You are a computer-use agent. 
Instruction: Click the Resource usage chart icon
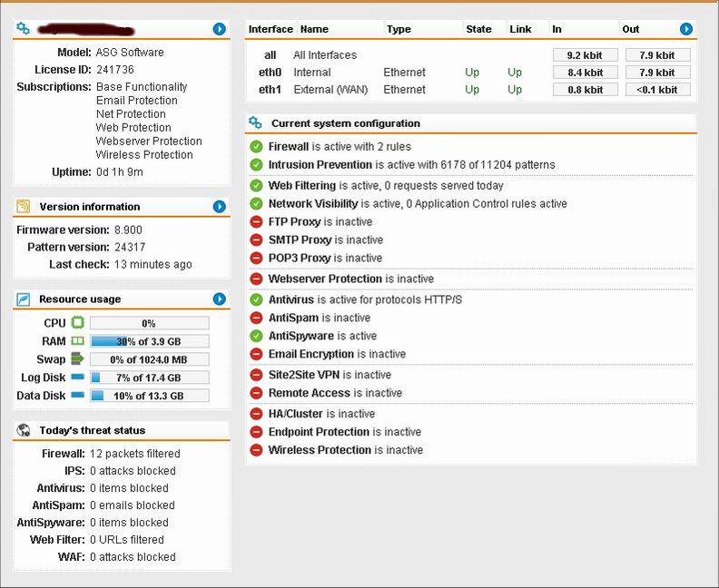(25, 299)
